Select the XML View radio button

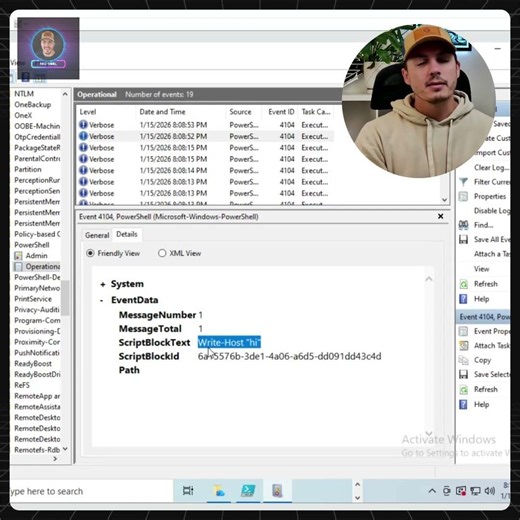pyautogui.click(x=162, y=253)
